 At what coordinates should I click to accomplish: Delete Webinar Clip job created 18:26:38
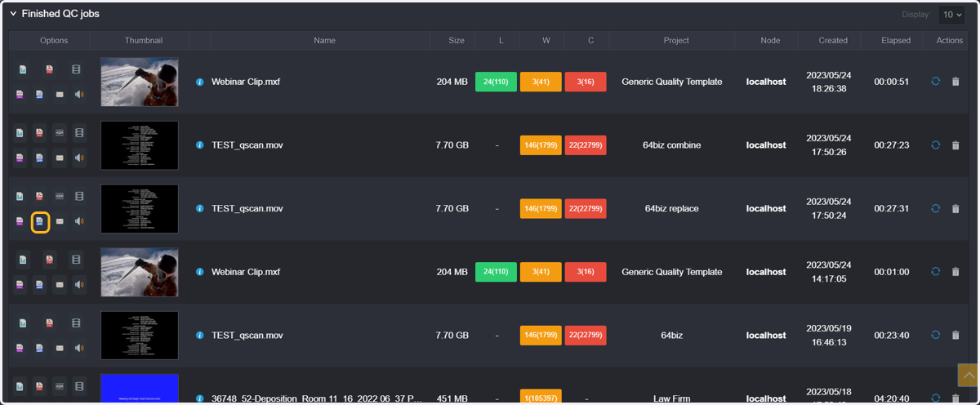[x=955, y=82]
